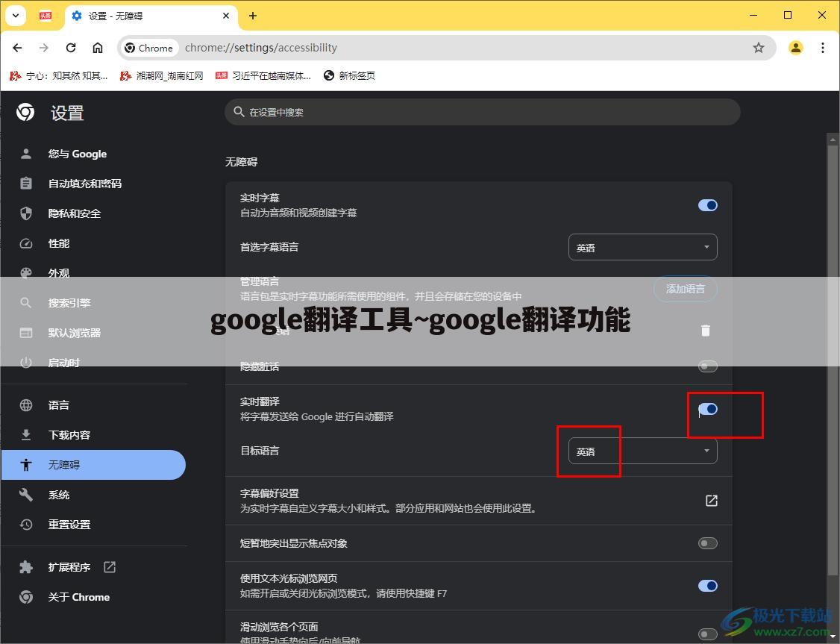Add a new tab with the plus button
Image resolution: width=840 pixels, height=644 pixels.
[253, 16]
